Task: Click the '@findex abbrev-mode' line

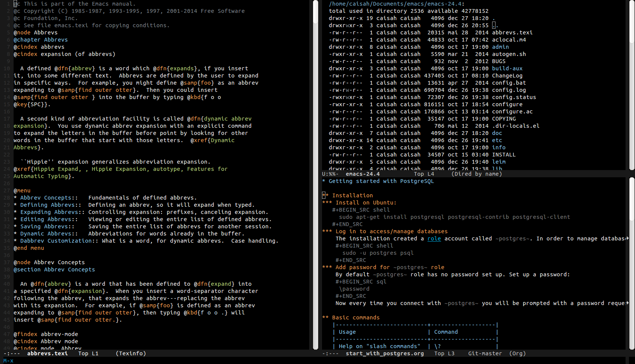Action: click(46, 334)
